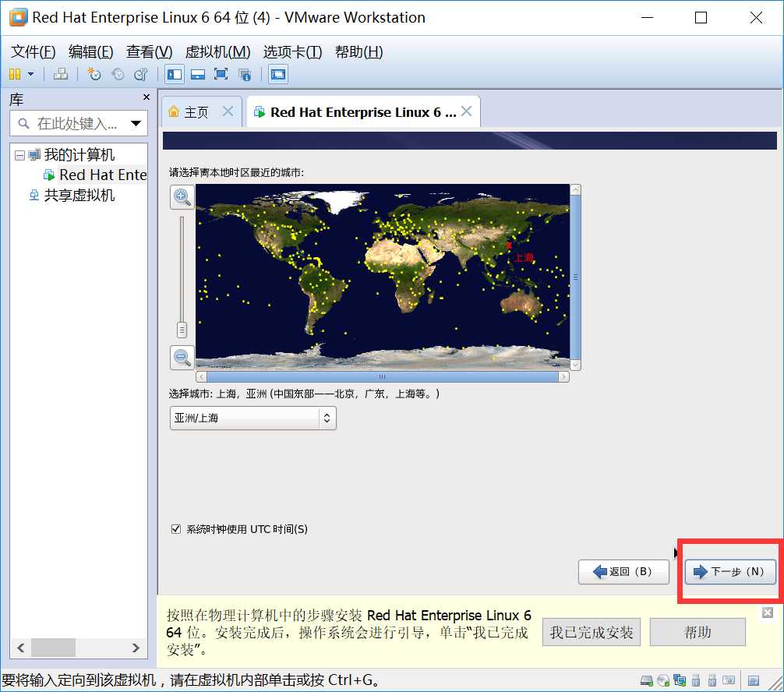The height and width of the screenshot is (692, 784).
Task: Click the map scroll-left arrow
Action: pyautogui.click(x=201, y=376)
